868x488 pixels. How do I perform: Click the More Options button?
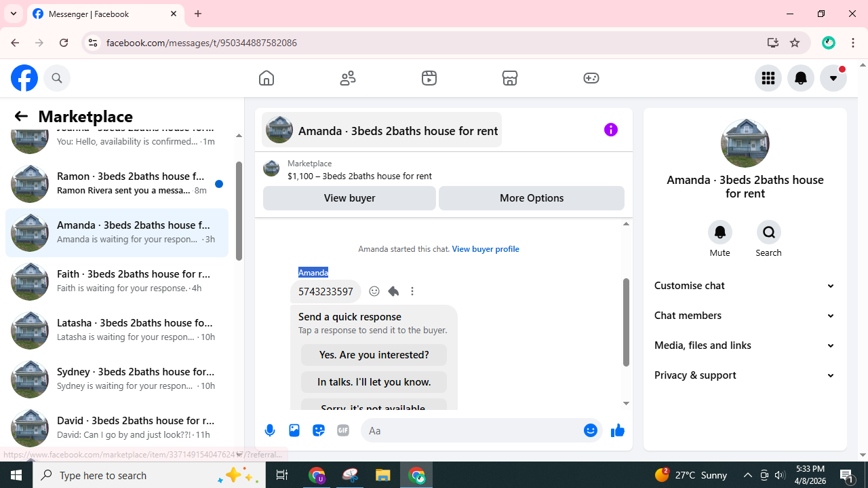532,198
